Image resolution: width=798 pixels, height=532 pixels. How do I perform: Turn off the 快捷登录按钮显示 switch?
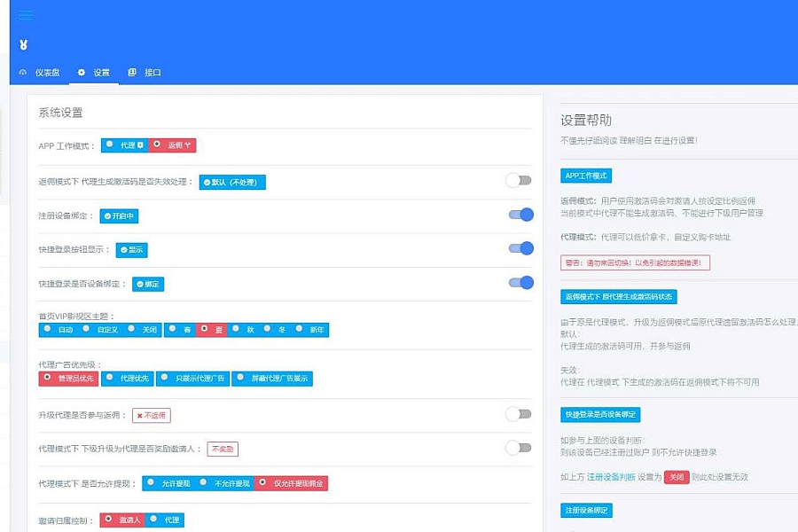pyautogui.click(x=520, y=248)
